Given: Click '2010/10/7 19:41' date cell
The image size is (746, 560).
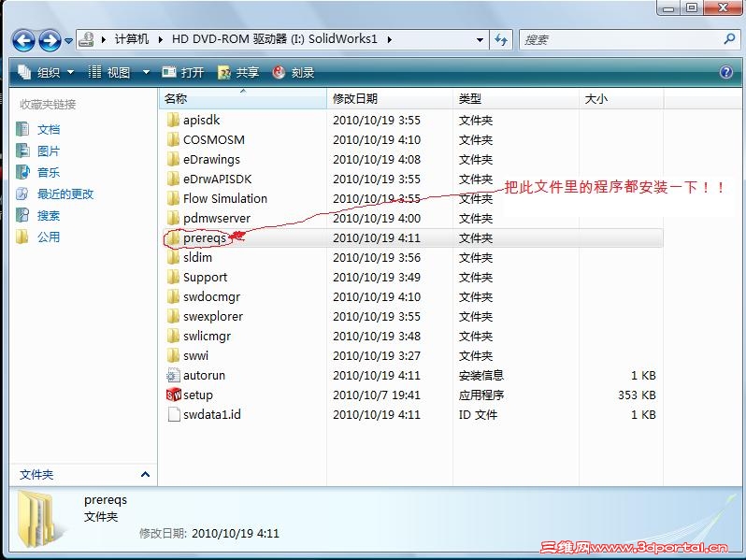Looking at the screenshot, I should coord(377,395).
